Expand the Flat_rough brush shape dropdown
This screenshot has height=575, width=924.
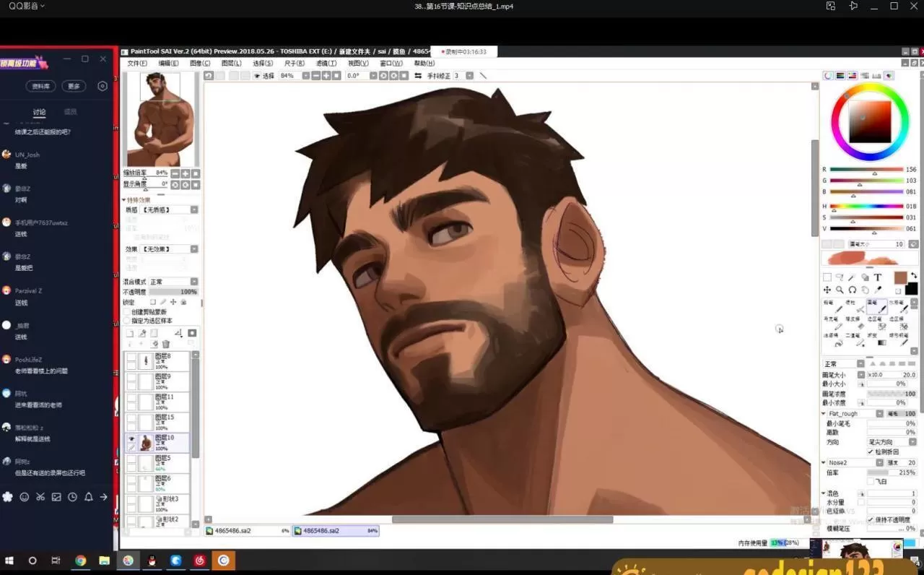coord(879,414)
